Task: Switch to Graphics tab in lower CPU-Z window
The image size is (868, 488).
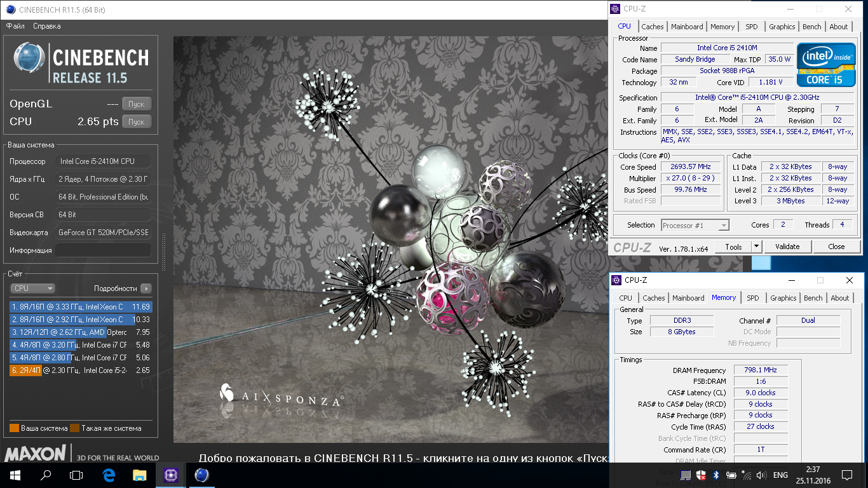Action: (783, 298)
